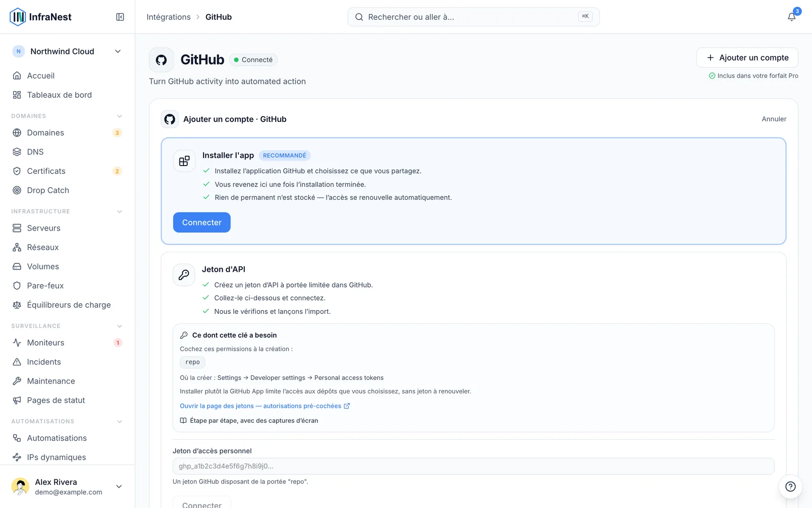The image size is (812, 508).
Task: Click the Connecté status badge
Action: pos(253,60)
